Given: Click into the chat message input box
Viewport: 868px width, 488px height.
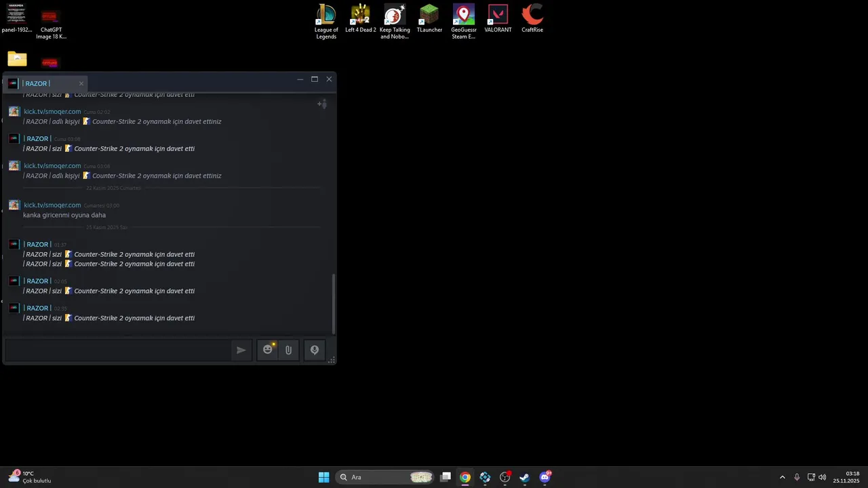Looking at the screenshot, I should click(118, 350).
